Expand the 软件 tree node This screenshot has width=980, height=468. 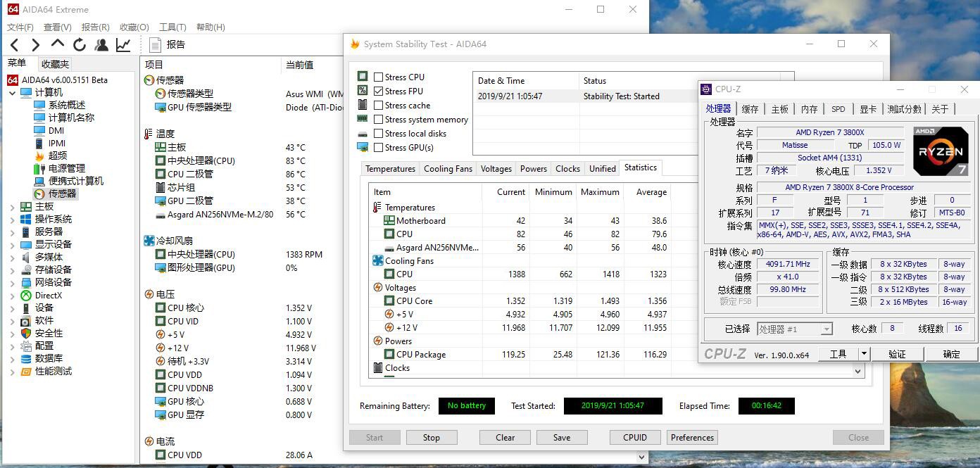point(13,321)
